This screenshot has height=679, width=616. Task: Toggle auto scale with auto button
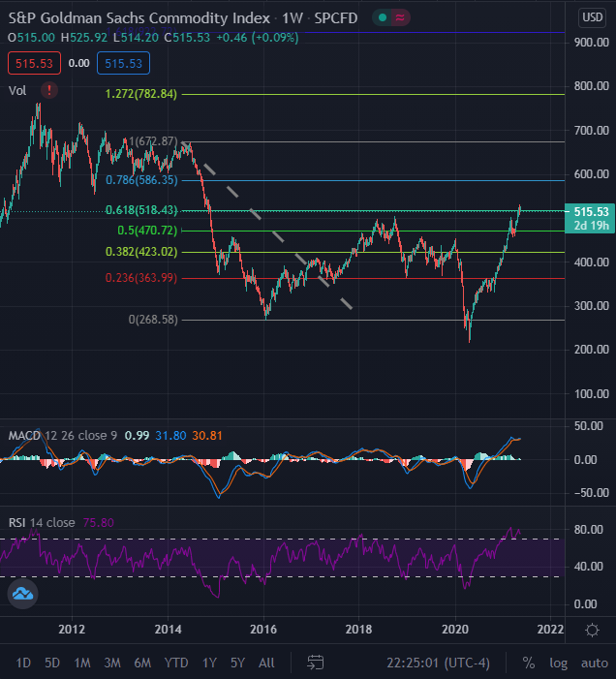593,663
